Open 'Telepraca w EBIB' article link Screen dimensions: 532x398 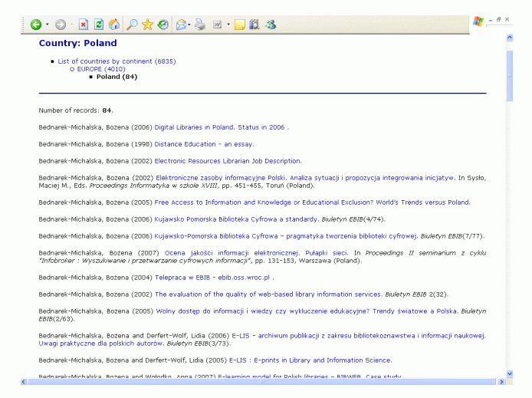coord(213,278)
